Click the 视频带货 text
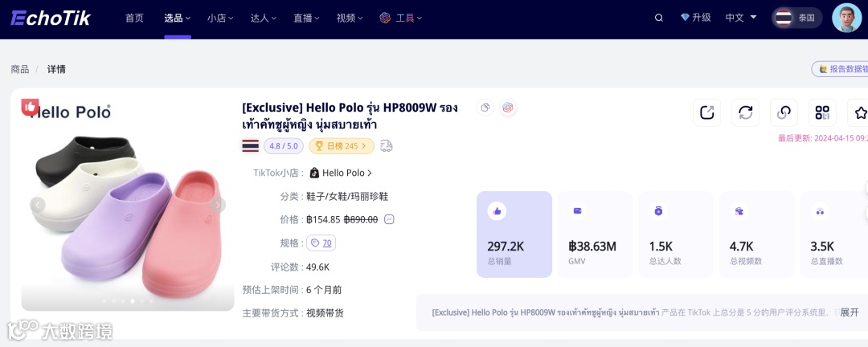The height and width of the screenshot is (347, 868). [325, 313]
